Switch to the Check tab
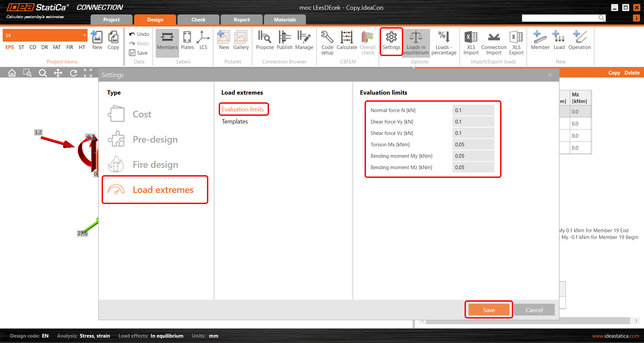Viewport: 644px width, 343px height. tap(198, 20)
